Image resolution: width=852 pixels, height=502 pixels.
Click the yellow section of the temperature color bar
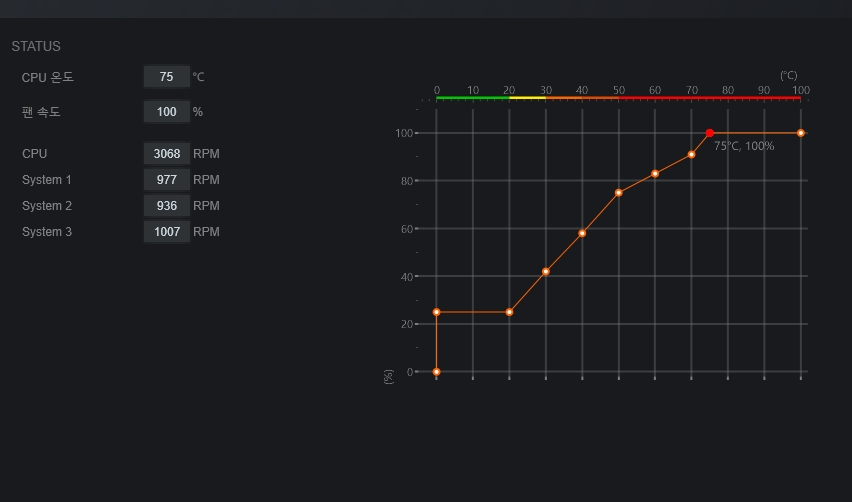pyautogui.click(x=528, y=98)
